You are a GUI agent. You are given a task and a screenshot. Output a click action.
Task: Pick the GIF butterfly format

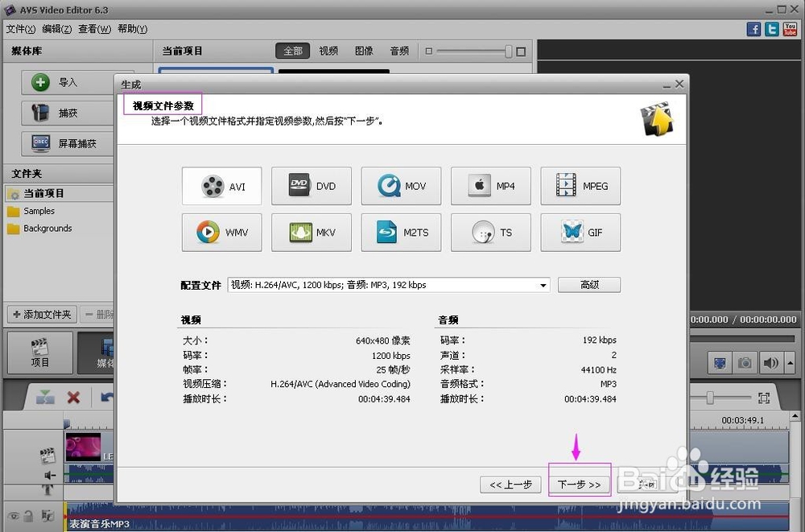(580, 233)
